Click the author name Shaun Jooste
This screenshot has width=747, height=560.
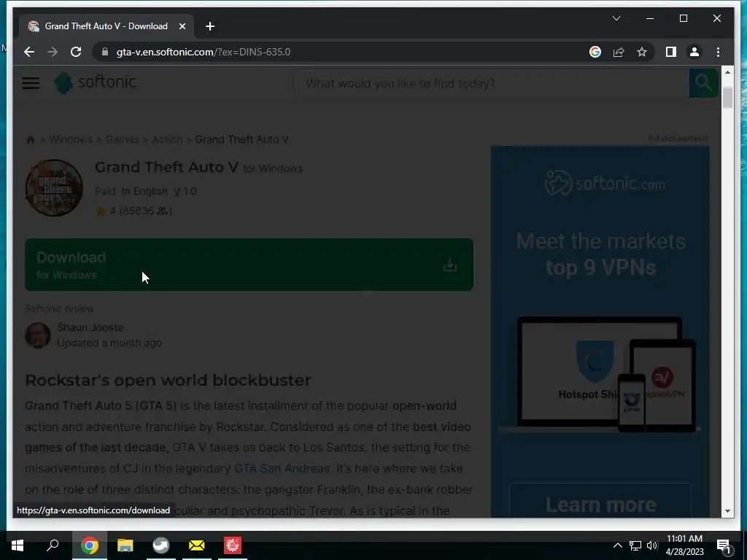(x=90, y=327)
